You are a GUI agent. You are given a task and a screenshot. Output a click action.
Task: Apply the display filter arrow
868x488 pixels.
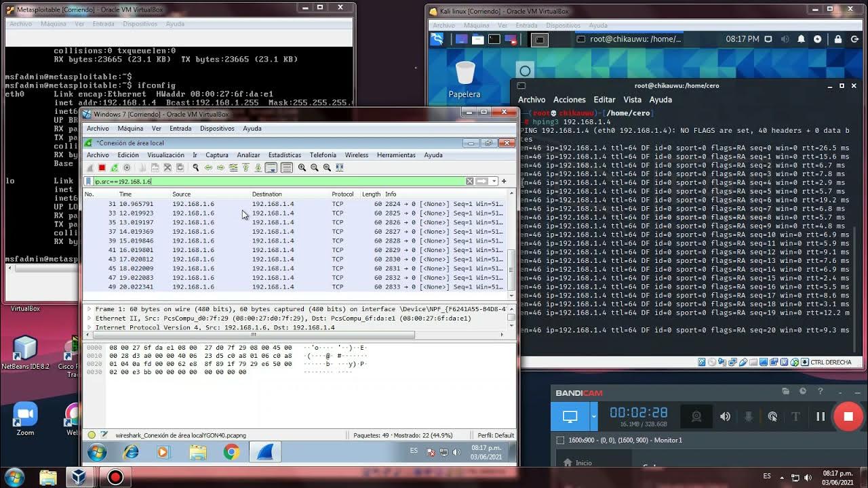(481, 181)
